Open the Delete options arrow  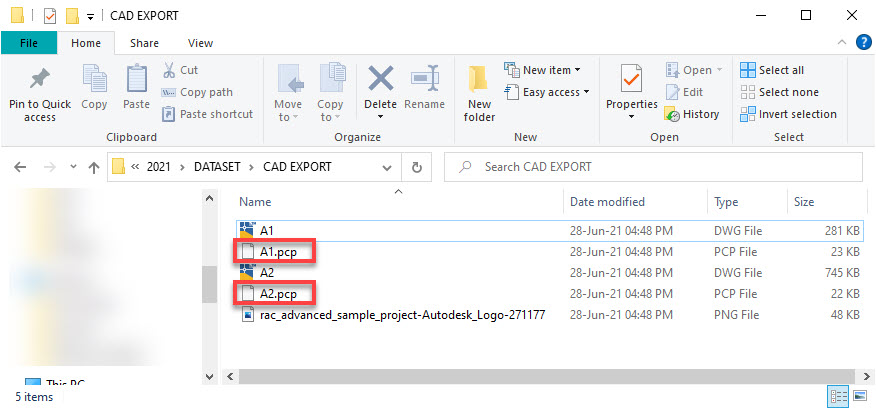click(380, 117)
